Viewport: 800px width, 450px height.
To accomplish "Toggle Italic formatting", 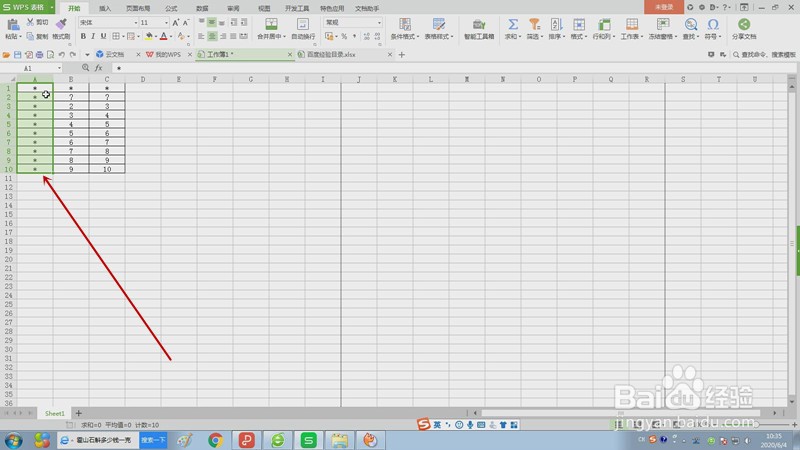I will (x=93, y=36).
